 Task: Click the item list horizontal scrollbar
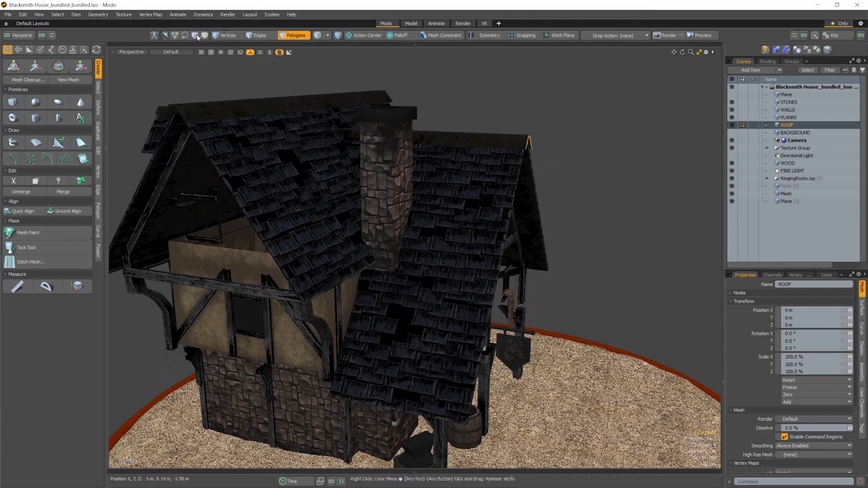[780, 265]
